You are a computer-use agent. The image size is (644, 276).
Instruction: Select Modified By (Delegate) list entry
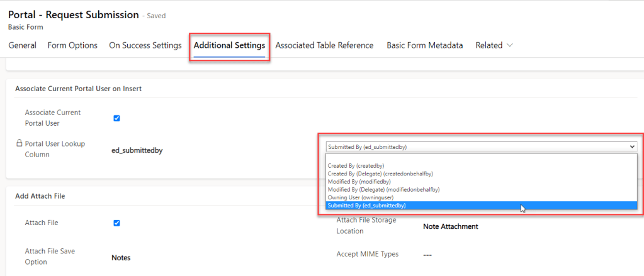[383, 189]
